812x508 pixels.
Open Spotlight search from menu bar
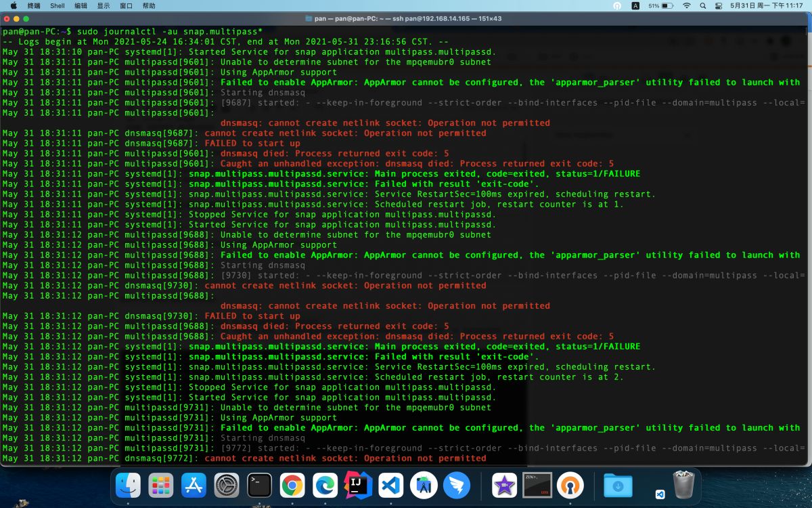[704, 5]
